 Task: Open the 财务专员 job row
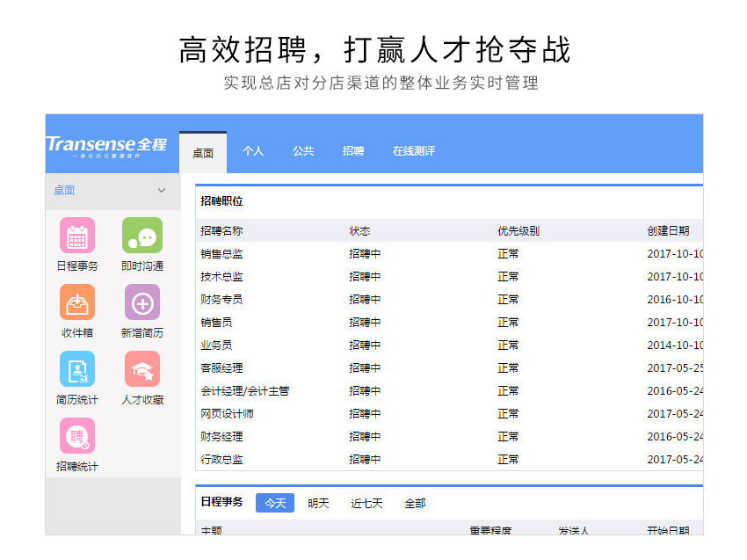click(x=449, y=299)
